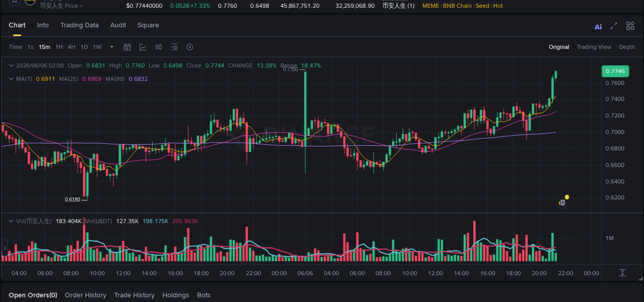This screenshot has width=644, height=302.
Task: Open the Square tab
Action: coord(148,25)
